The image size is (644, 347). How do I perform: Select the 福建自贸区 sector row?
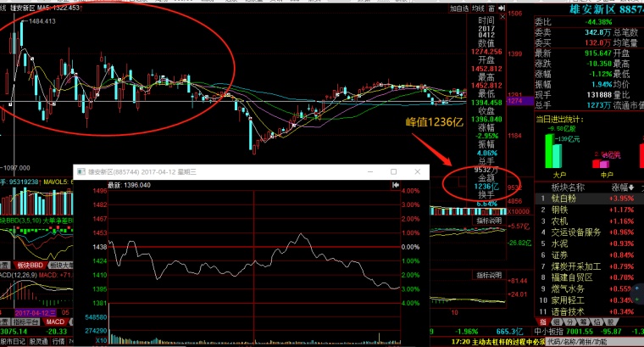click(590, 277)
